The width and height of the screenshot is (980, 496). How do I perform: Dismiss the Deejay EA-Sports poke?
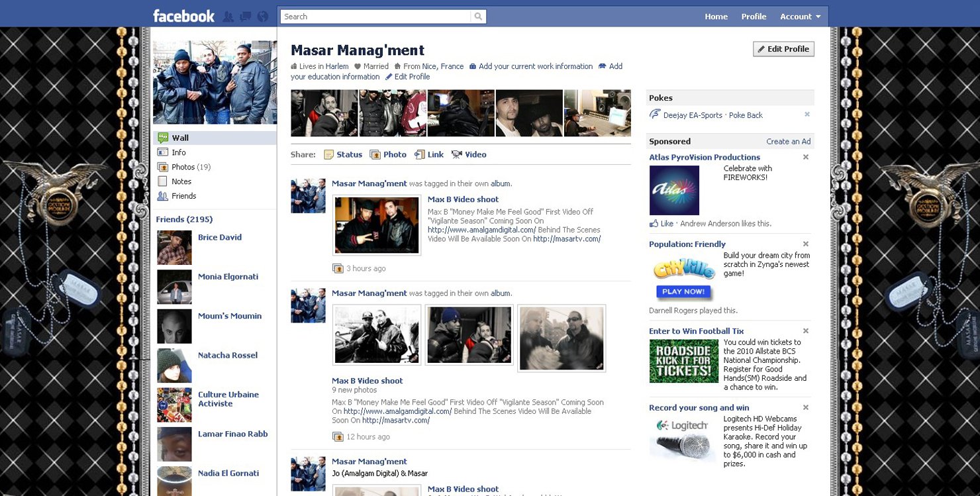click(807, 115)
